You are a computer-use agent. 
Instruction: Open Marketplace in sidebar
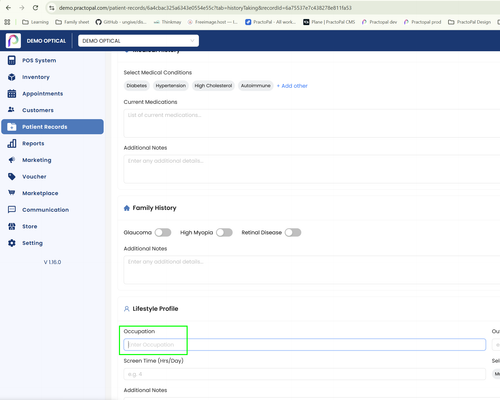click(x=52, y=193)
